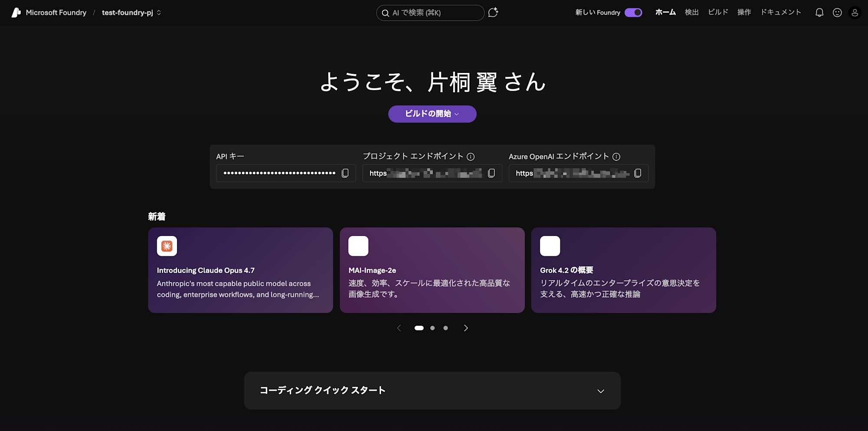Open the ドキュメント menu item

pyautogui.click(x=780, y=13)
